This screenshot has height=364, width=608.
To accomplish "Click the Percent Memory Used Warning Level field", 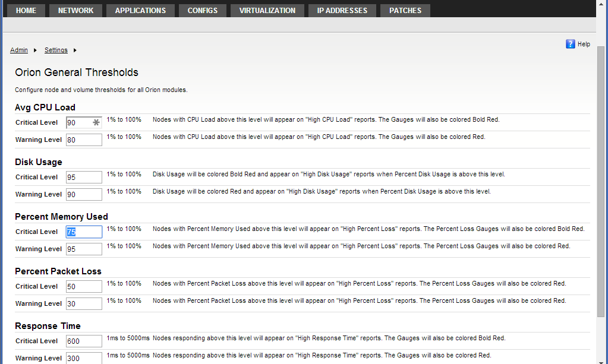I will click(x=84, y=249).
